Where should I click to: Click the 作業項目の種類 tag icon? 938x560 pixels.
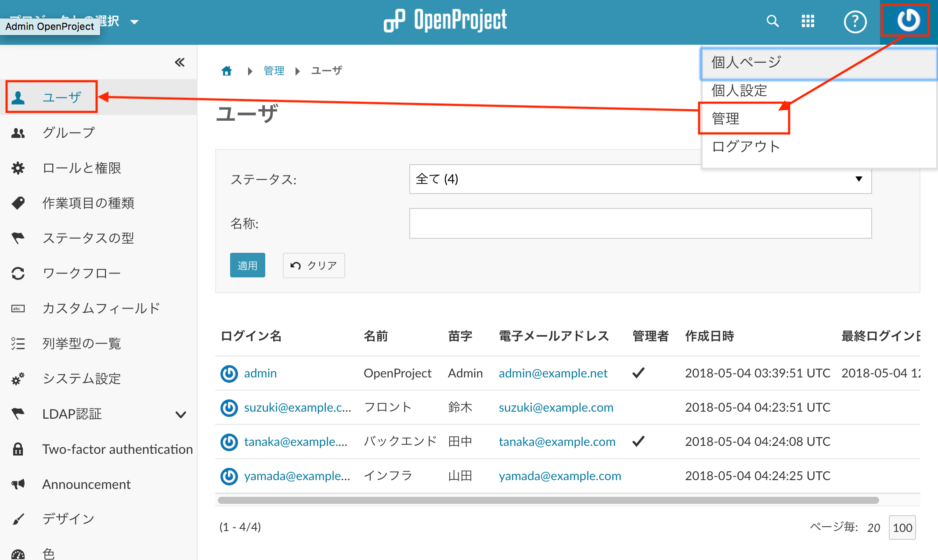pyautogui.click(x=18, y=203)
